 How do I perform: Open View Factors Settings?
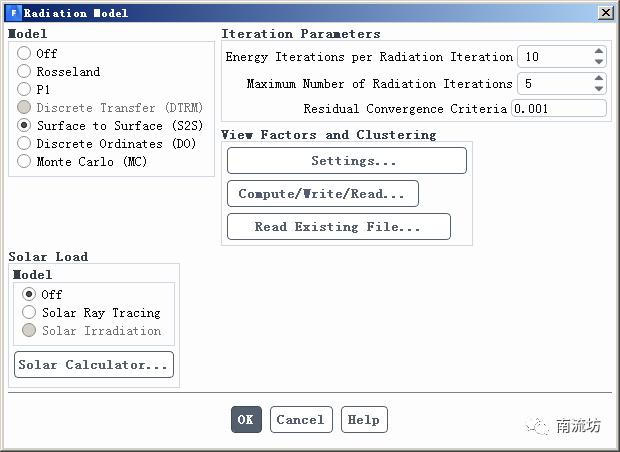point(347,161)
